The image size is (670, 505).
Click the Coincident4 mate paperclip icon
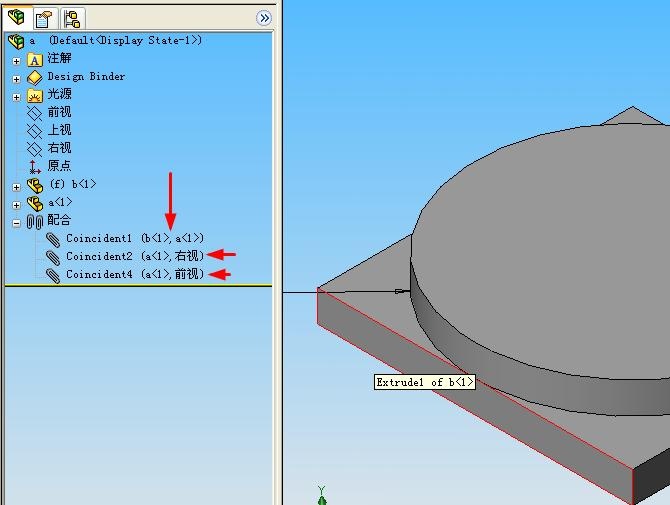coord(53,276)
